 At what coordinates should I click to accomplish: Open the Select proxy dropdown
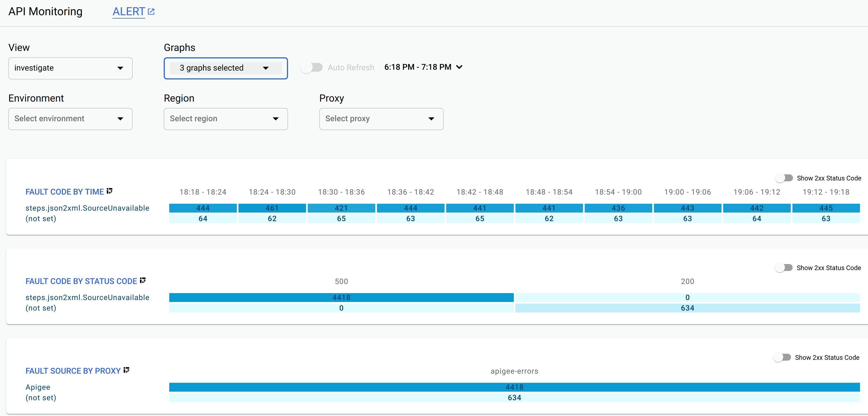tap(382, 118)
